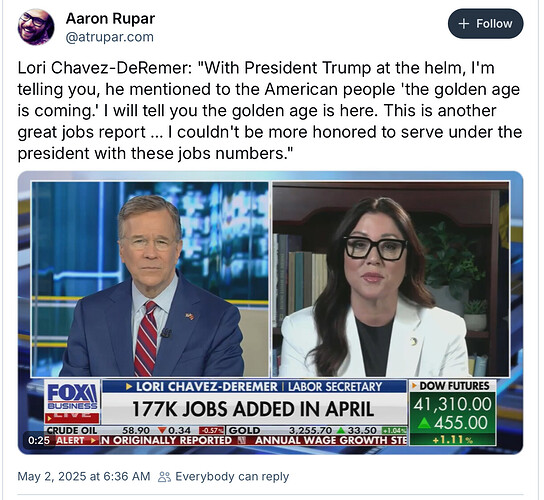Screen dimensions: 544x500
Task: Open the @atrupar.com handle link
Action: pyautogui.click(x=110, y=37)
